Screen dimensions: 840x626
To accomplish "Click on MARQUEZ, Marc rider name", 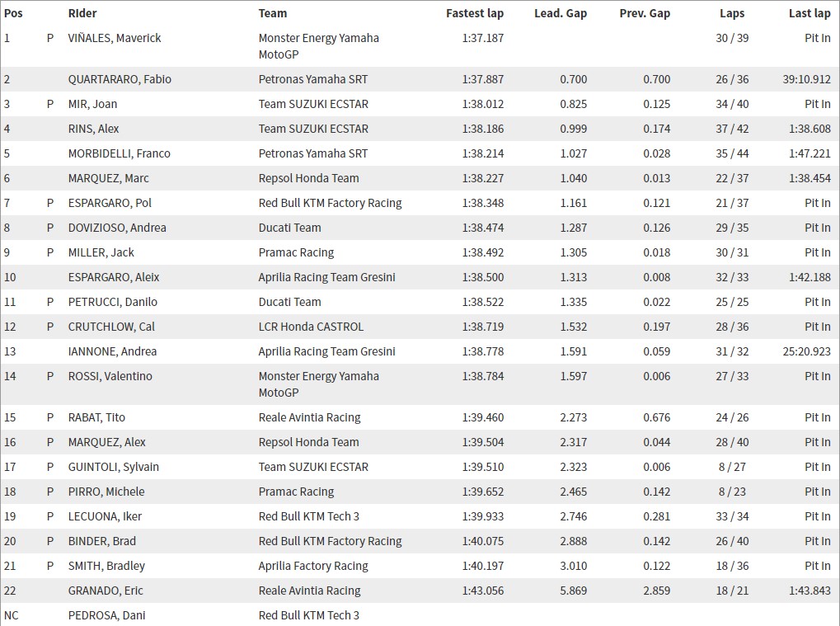I will pos(108,178).
